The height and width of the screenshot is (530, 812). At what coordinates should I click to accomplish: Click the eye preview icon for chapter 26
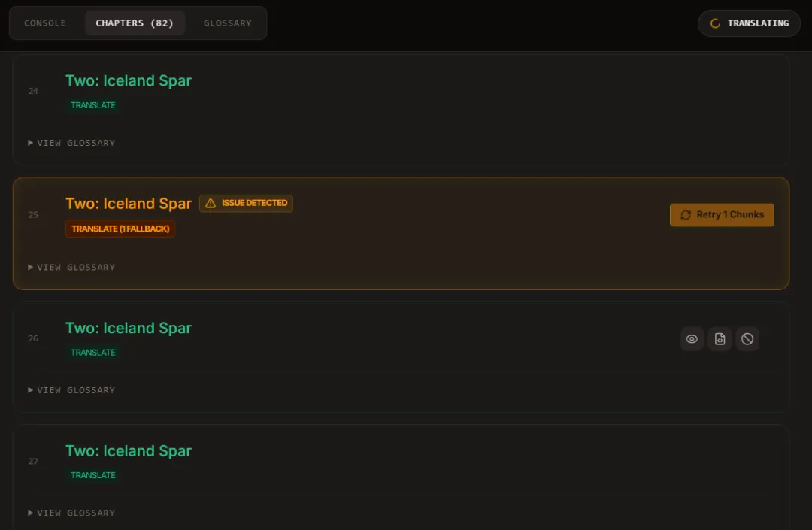[x=692, y=339]
